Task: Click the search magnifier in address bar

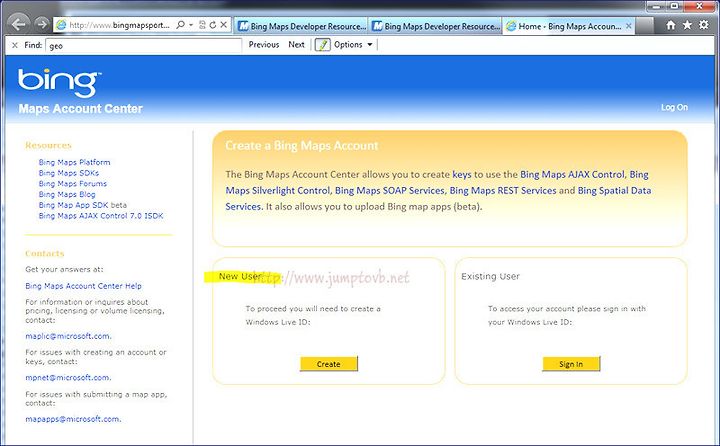Action: (x=180, y=25)
